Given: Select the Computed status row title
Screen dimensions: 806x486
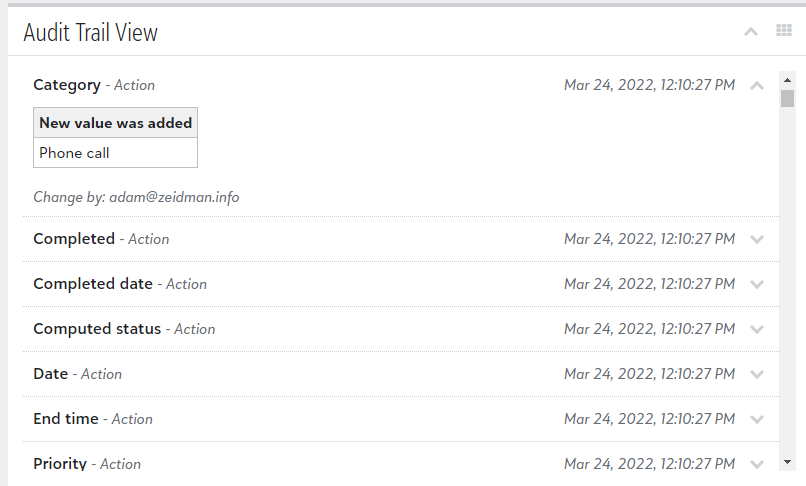Looking at the screenshot, I should click(x=97, y=329).
